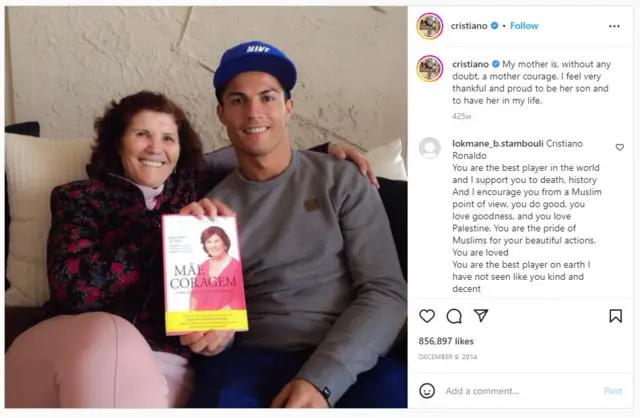Screen dimensions: 640x417
Task: View the 856,897 likes list
Action: pos(446,341)
